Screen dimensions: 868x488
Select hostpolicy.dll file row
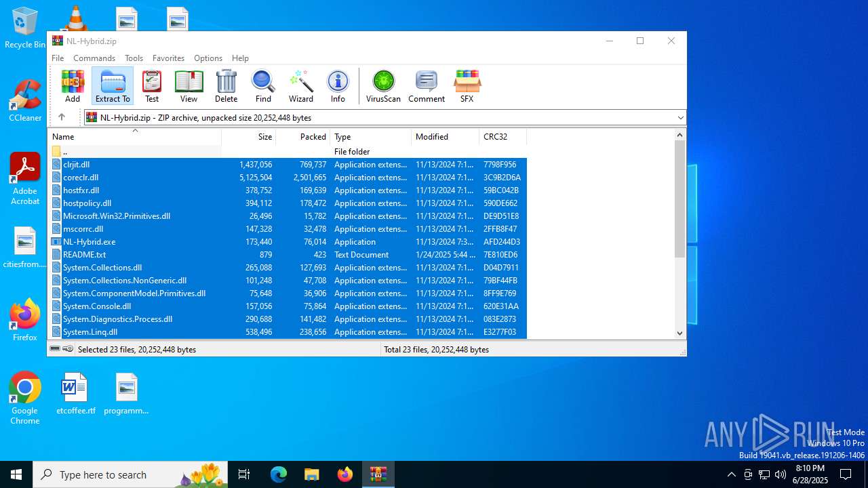point(288,203)
